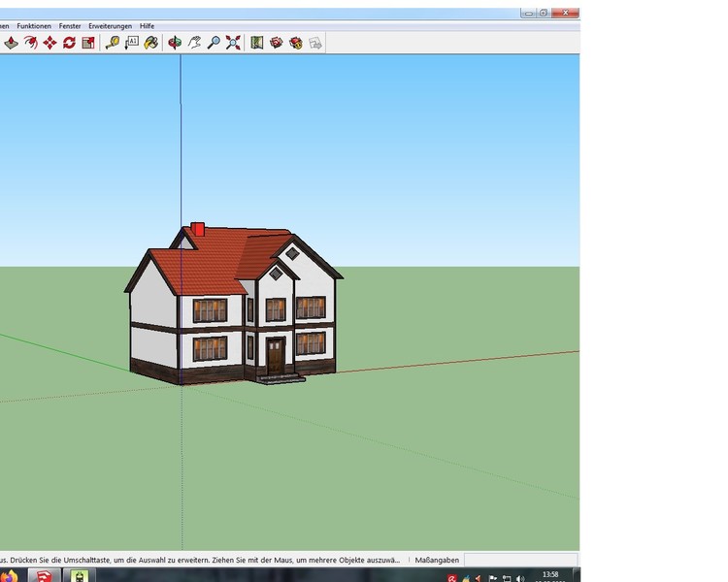Select the Tape Measure tool

pyautogui.click(x=113, y=43)
